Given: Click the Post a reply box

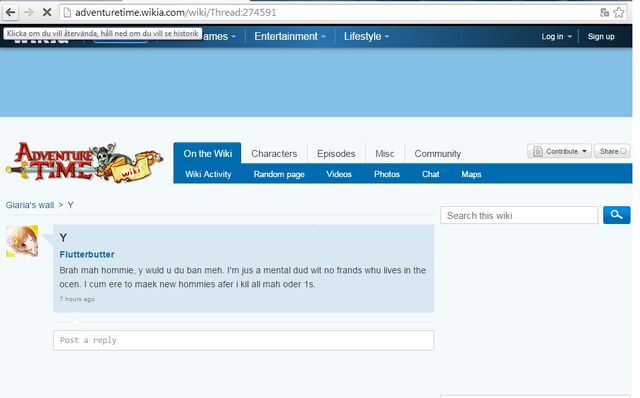Looking at the screenshot, I should (x=243, y=340).
